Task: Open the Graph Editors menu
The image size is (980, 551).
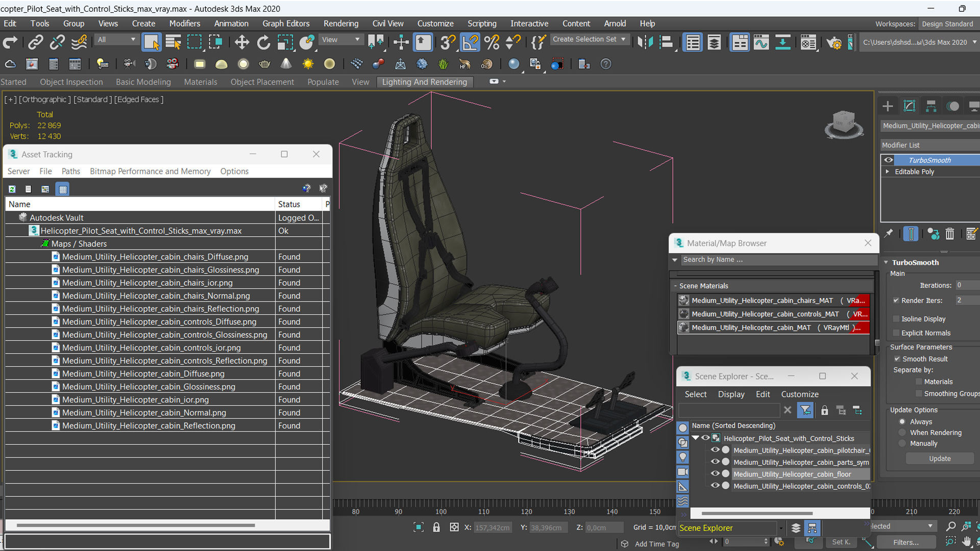Action: 286,23
